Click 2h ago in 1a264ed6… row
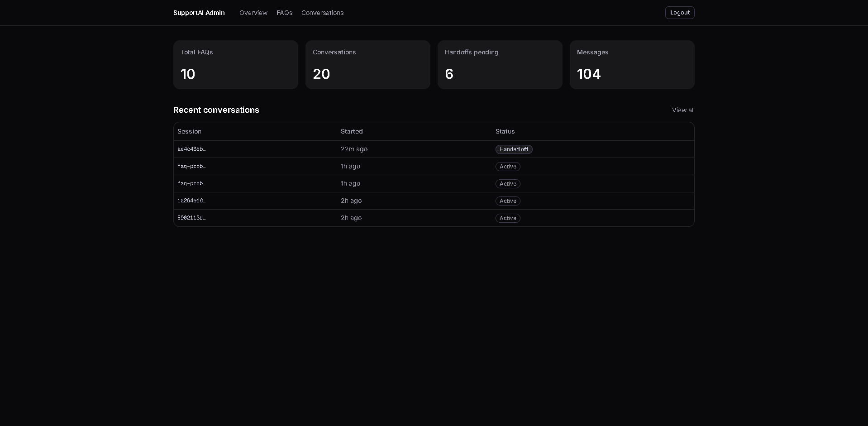The width and height of the screenshot is (868, 426). [351, 201]
